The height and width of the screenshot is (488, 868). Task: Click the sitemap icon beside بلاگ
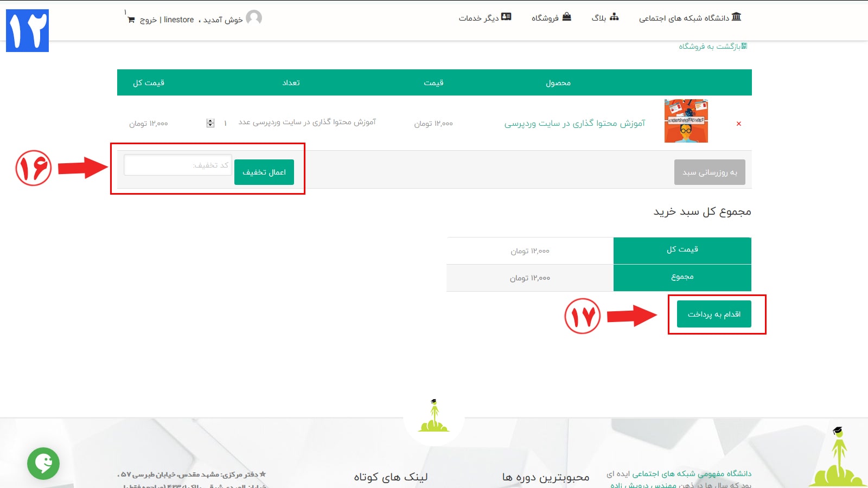coord(614,17)
